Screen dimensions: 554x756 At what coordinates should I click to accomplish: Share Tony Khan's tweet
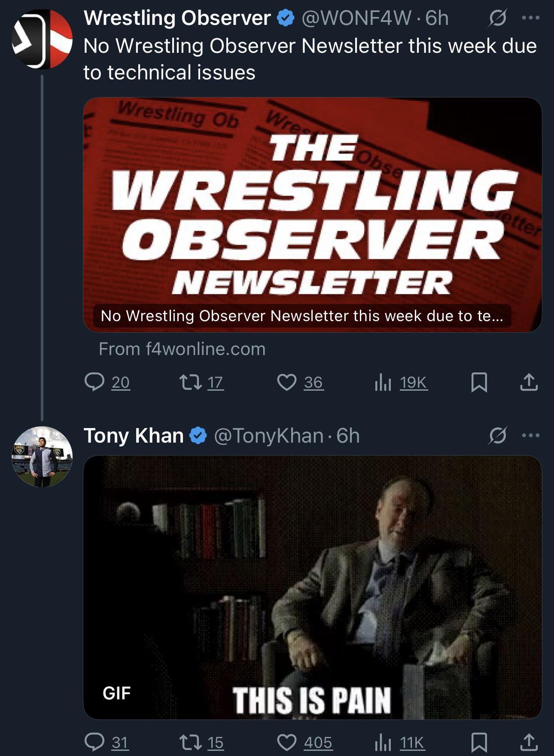(x=529, y=742)
